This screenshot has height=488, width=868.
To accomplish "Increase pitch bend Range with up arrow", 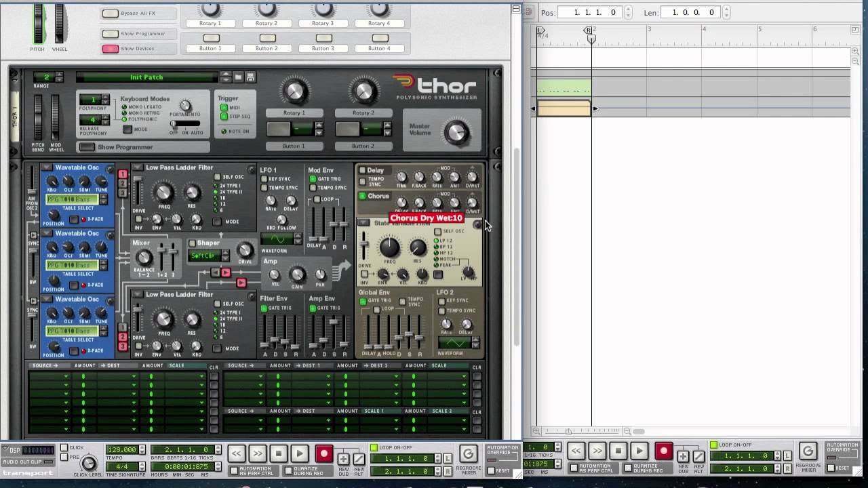I will click(59, 75).
